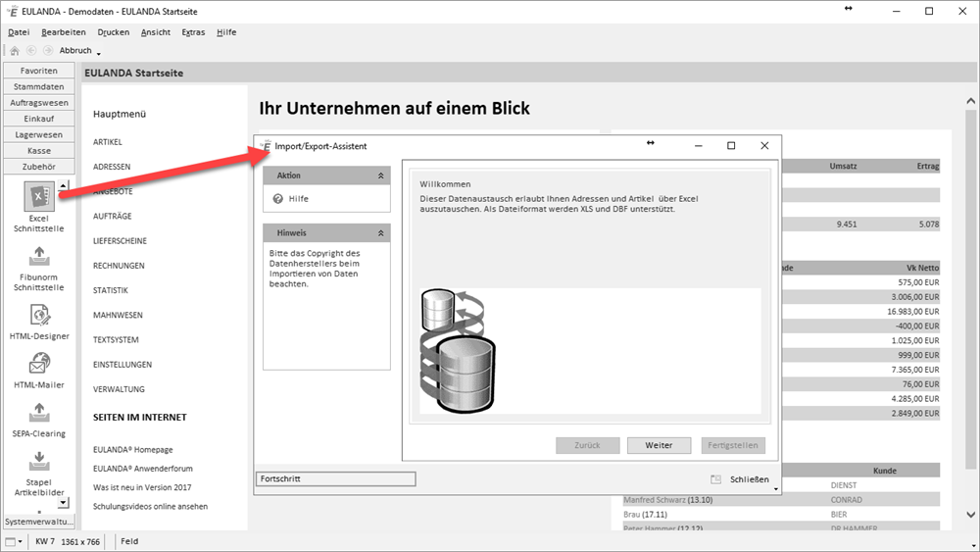Open 'Was ist neu in Version 2017'
Image resolution: width=980 pixels, height=552 pixels.
142,487
